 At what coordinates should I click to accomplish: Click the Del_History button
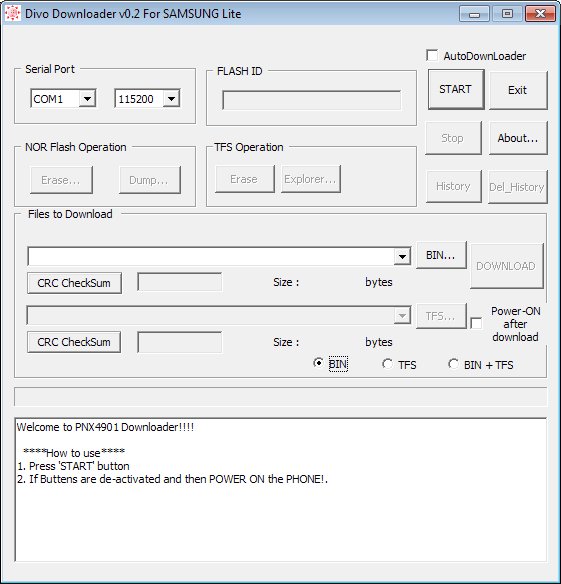click(x=517, y=187)
